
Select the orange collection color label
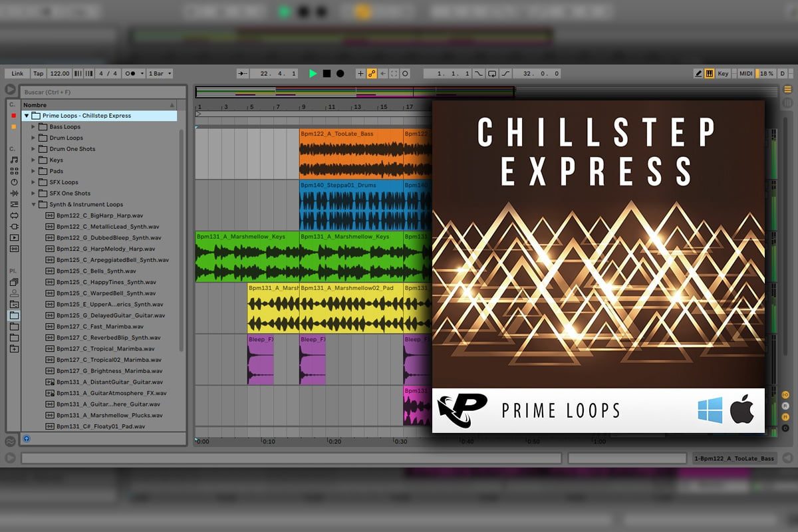[x=13, y=126]
